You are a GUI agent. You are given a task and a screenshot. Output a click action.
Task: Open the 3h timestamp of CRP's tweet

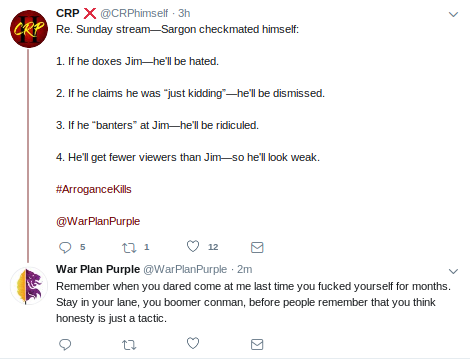pyautogui.click(x=184, y=13)
